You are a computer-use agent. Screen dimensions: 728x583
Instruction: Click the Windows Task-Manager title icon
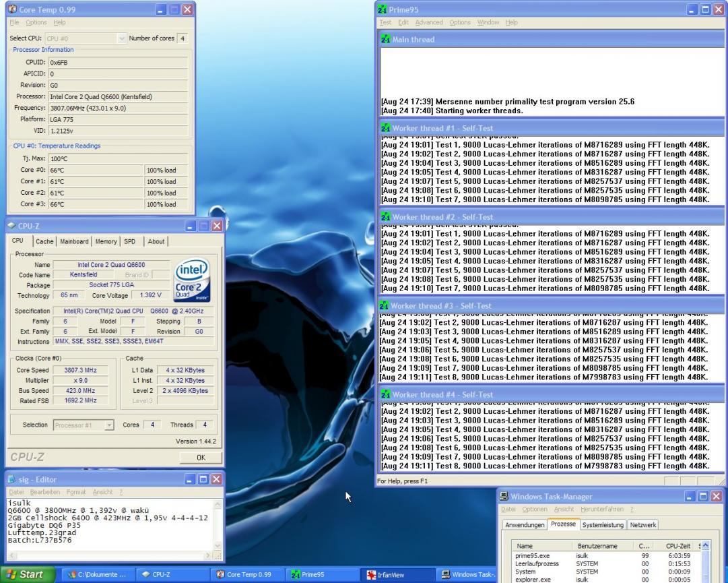(x=504, y=497)
